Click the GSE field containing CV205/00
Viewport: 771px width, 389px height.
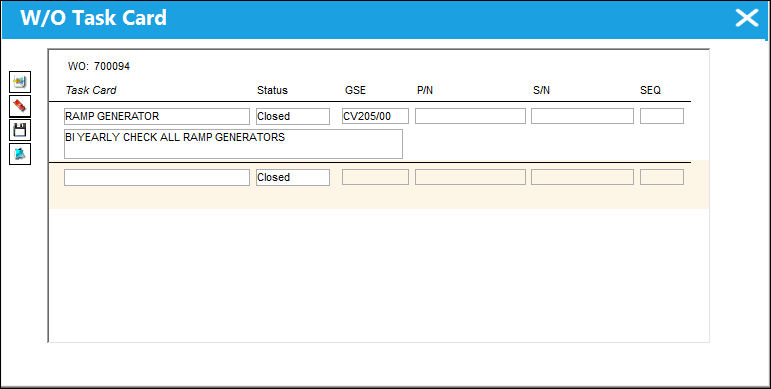(x=375, y=116)
